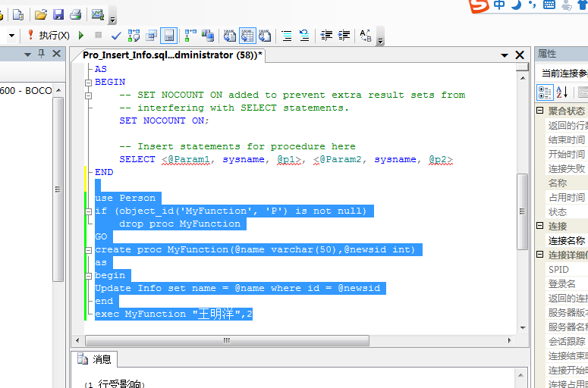
Task: Click the editor split bar handle
Action: 522,67
